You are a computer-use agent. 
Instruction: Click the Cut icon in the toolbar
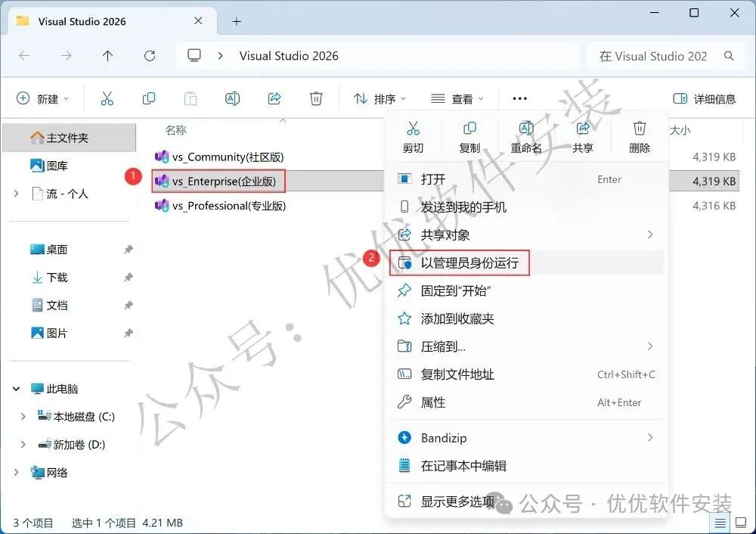point(107,99)
